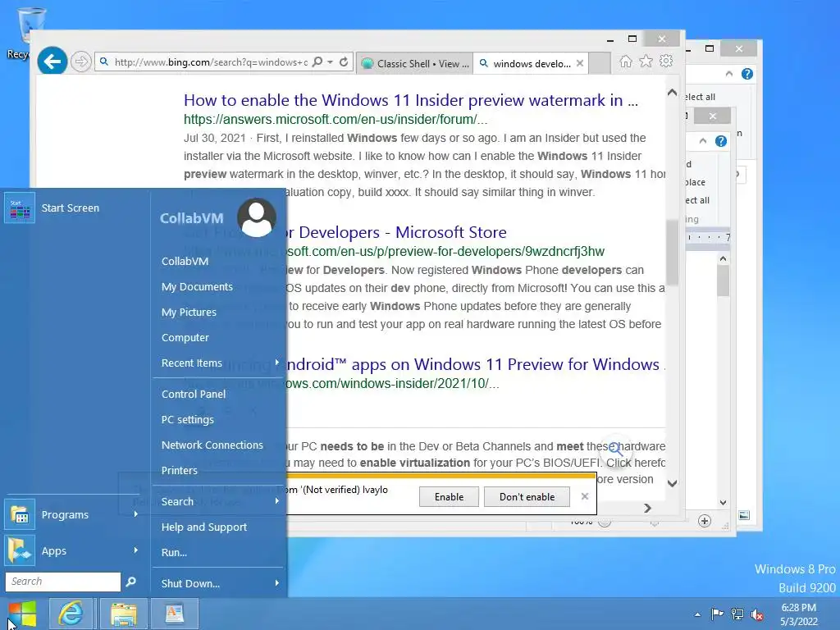Screen dimensions: 840x630
Task: Open Internet Explorer tools gear icon
Action: coord(666,61)
